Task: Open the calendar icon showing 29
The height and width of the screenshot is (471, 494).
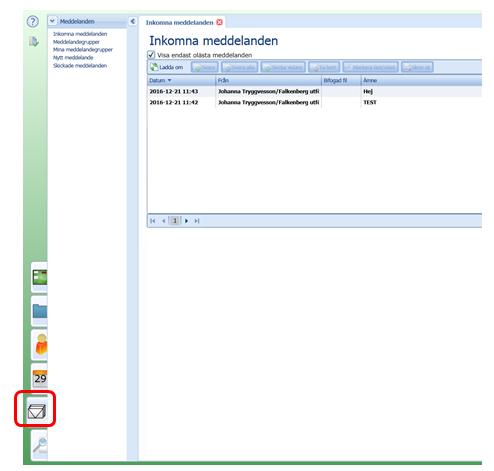Action: click(40, 378)
